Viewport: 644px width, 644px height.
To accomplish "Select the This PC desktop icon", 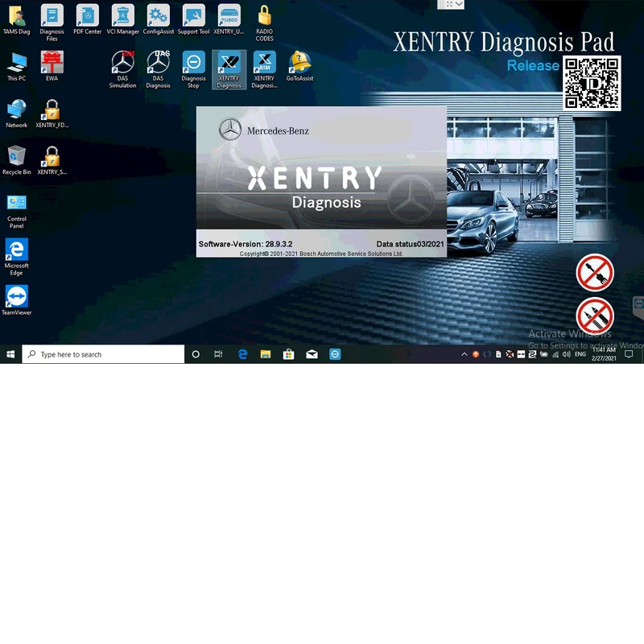I will [16, 67].
